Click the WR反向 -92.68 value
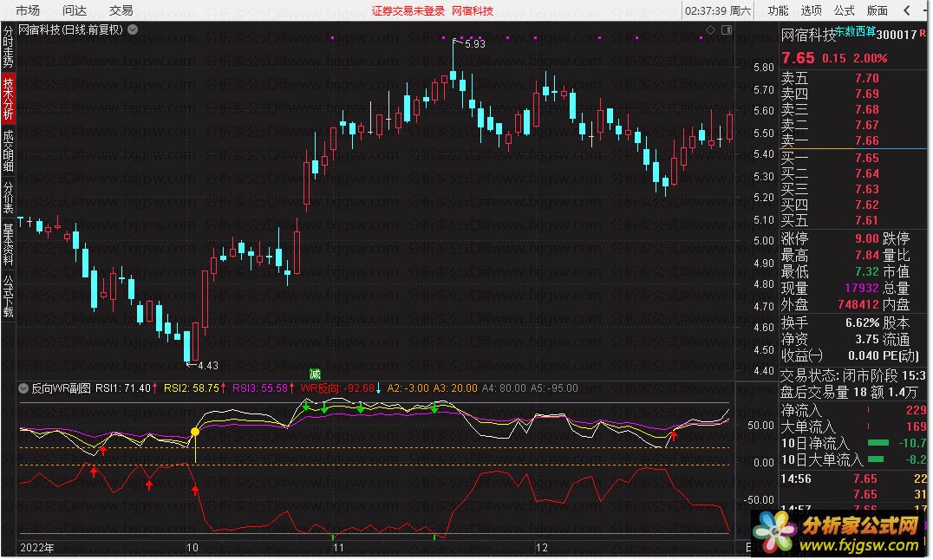933x560 pixels. pyautogui.click(x=338, y=388)
